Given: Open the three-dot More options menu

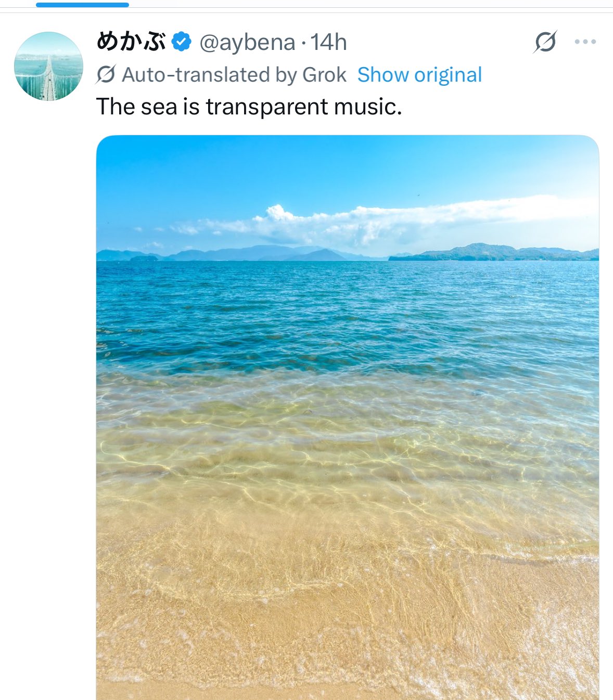Looking at the screenshot, I should pyautogui.click(x=585, y=42).
